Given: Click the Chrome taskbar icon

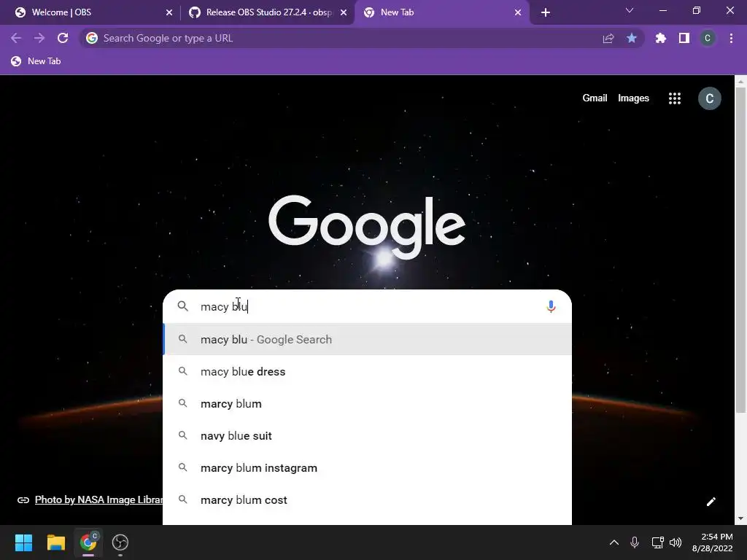Looking at the screenshot, I should pos(88,542).
